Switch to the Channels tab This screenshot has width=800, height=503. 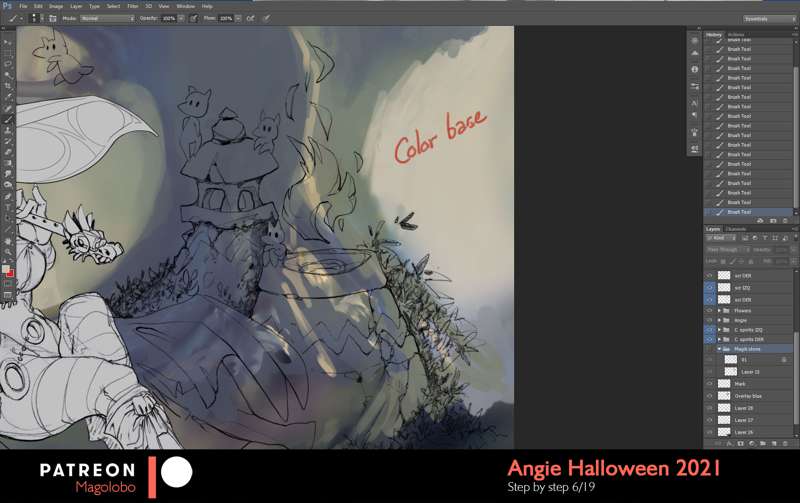tap(736, 228)
